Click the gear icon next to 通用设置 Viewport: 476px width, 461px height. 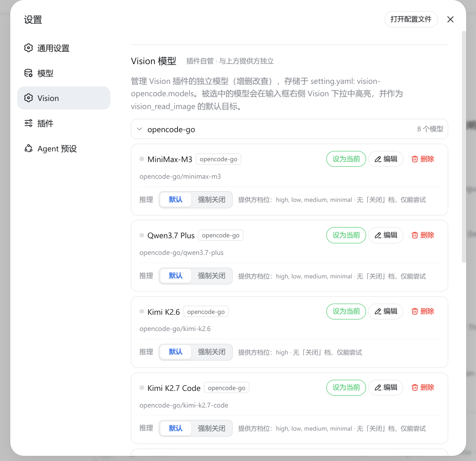[x=29, y=48]
